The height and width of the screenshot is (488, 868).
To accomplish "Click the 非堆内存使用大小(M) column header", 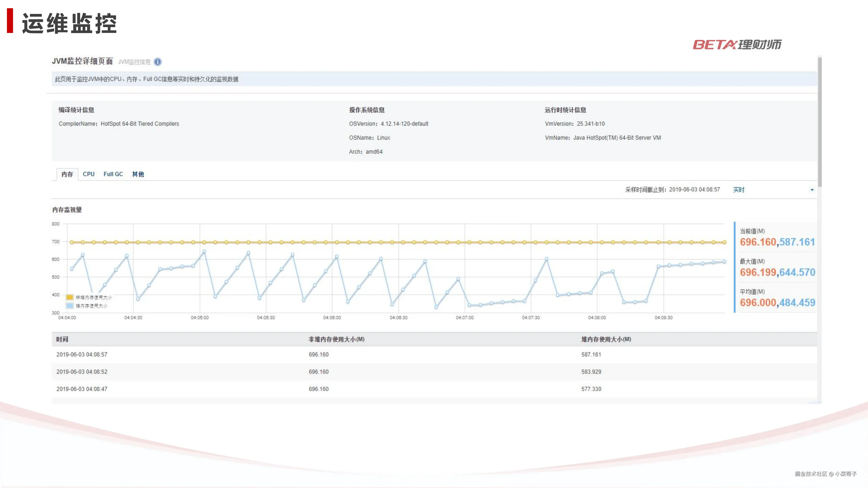I will 336,339.
